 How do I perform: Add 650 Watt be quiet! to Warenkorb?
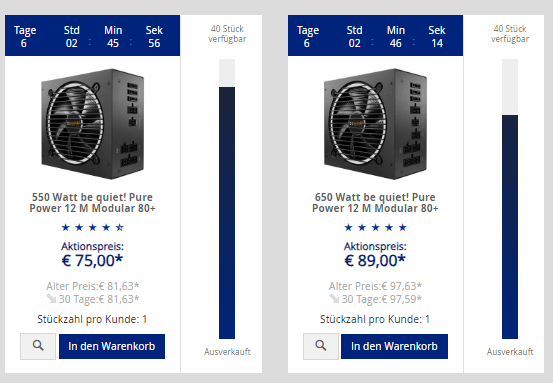[394, 346]
